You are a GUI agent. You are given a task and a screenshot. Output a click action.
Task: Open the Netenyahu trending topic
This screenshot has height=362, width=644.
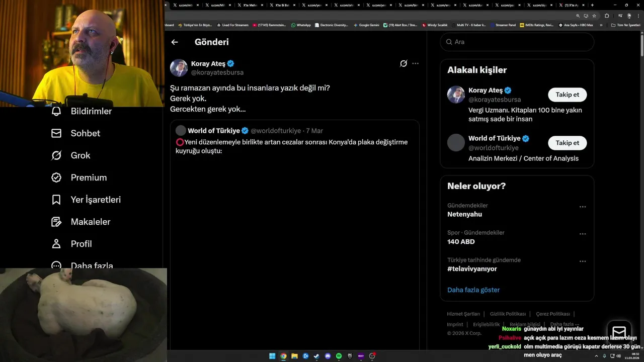click(x=464, y=214)
